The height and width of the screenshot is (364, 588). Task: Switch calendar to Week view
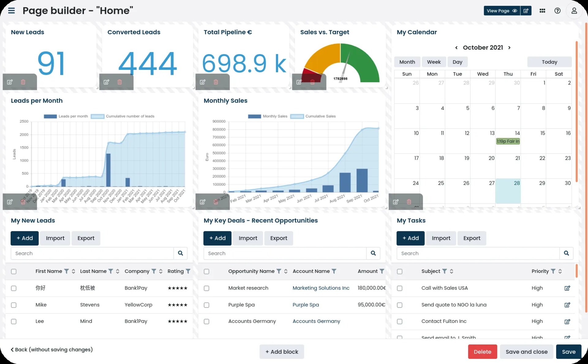434,62
